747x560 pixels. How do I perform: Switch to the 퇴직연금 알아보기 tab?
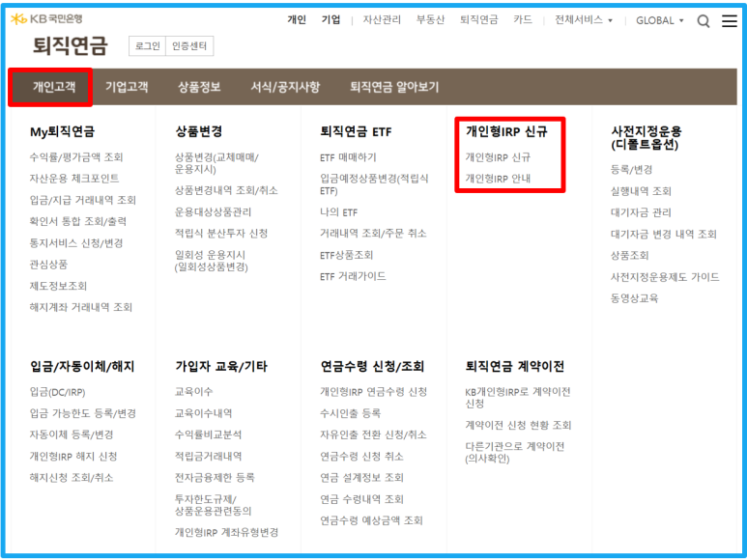click(x=394, y=87)
